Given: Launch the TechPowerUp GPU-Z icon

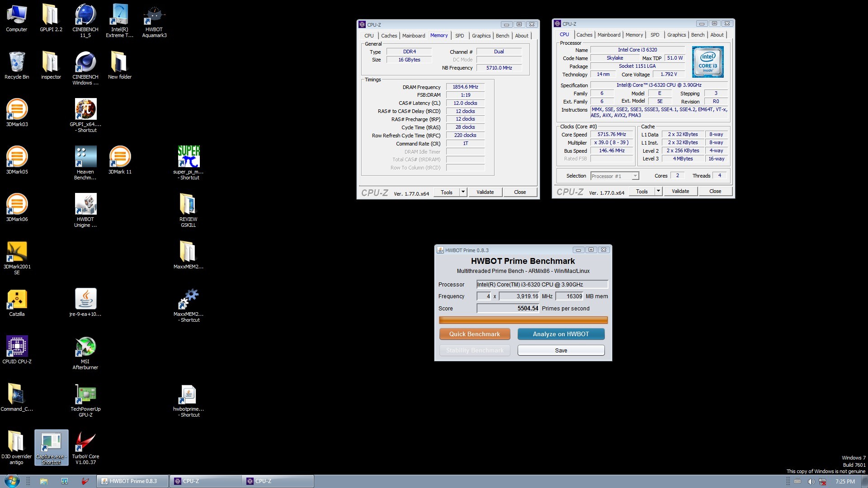Looking at the screenshot, I should click(x=85, y=400).
